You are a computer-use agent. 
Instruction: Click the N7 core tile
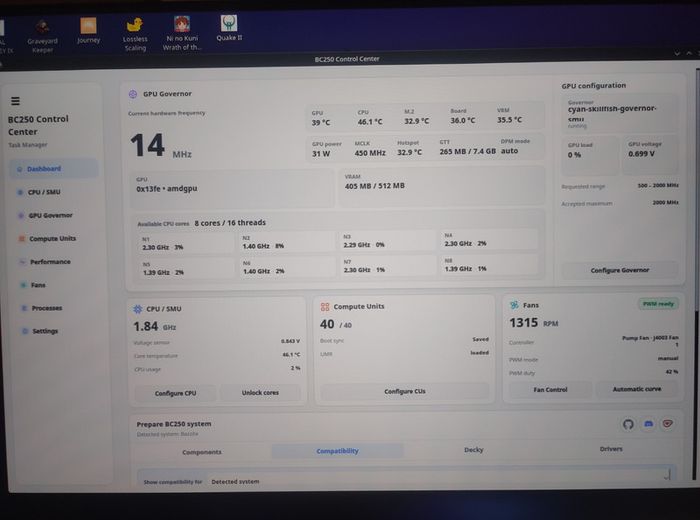[387, 266]
